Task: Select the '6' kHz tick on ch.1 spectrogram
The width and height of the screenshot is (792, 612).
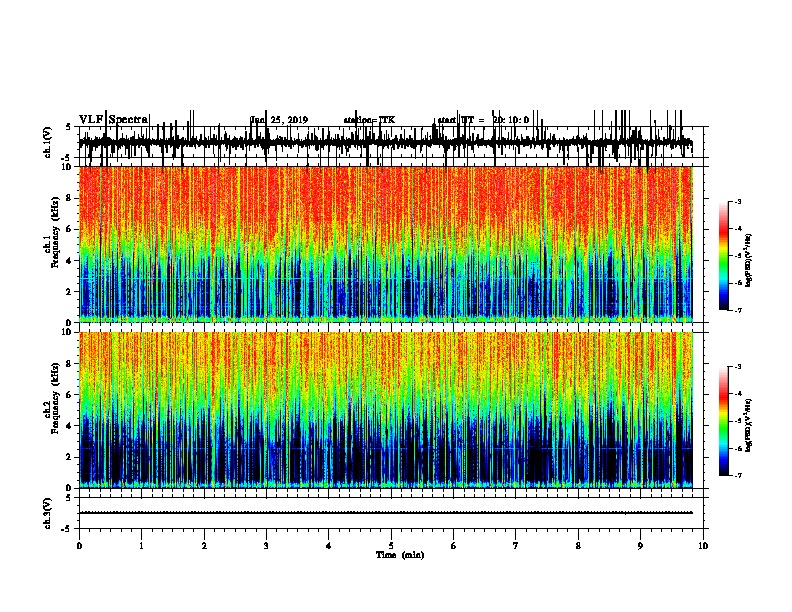Action: coord(70,229)
